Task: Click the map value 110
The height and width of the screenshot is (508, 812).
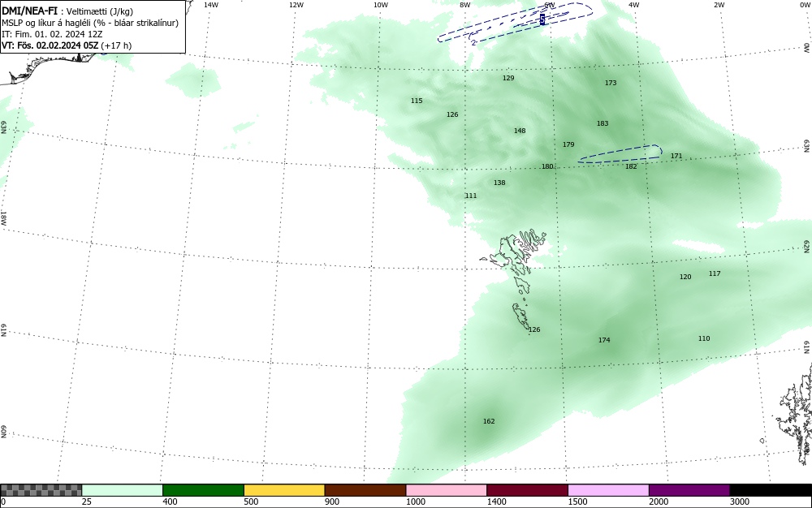Action: [x=704, y=339]
